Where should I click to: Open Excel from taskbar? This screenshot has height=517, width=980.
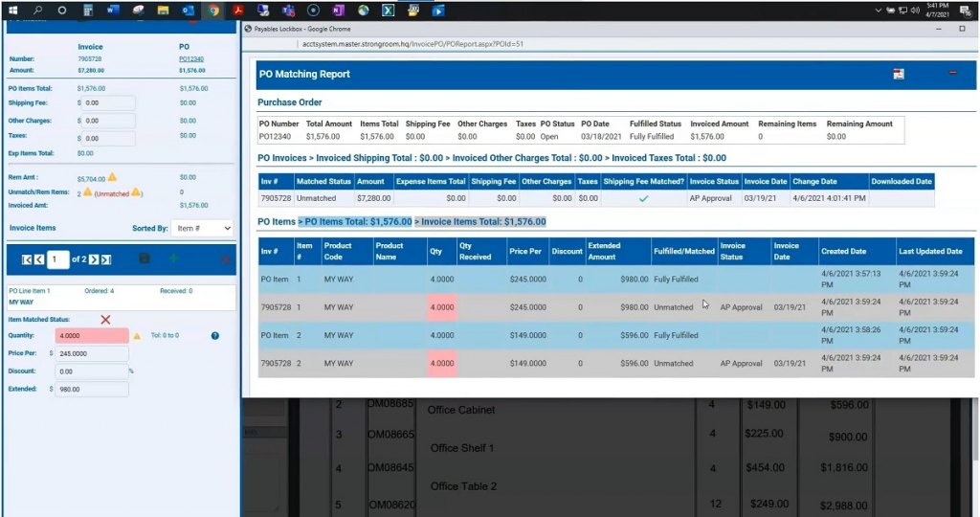tap(388, 10)
